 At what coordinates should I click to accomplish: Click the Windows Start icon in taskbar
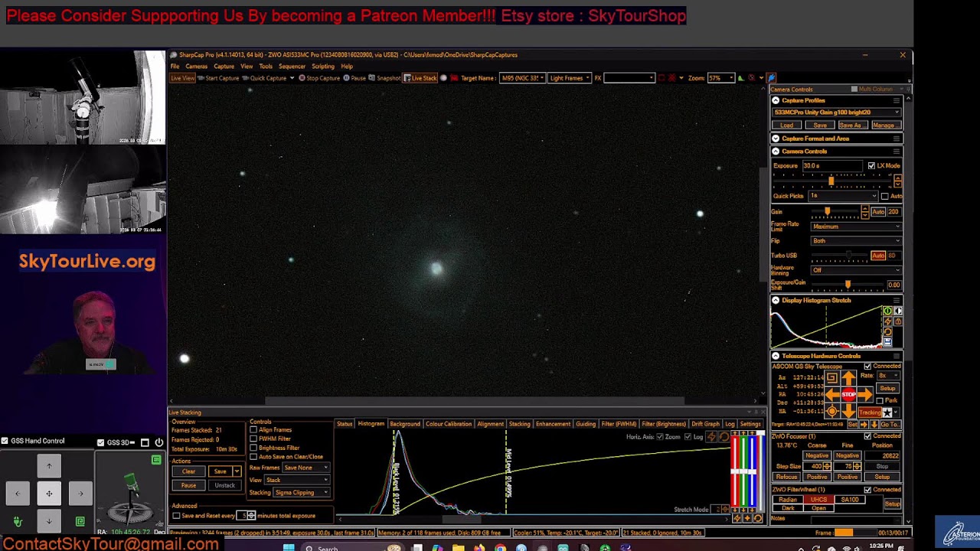[x=289, y=547]
